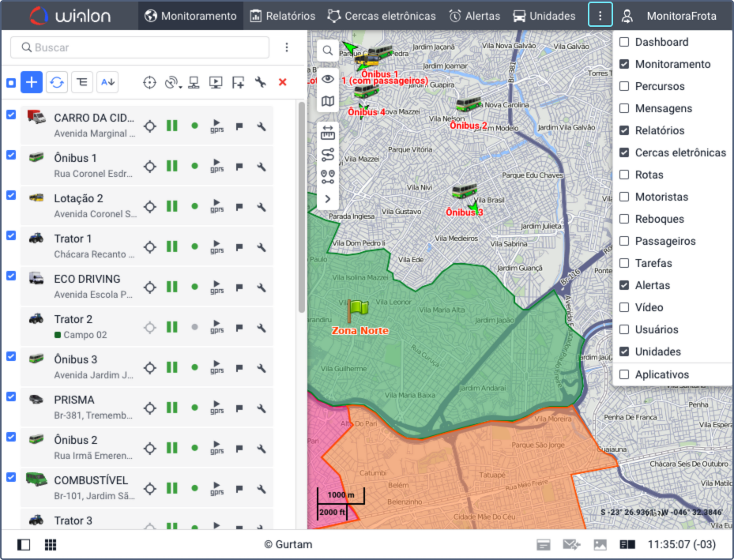Click the refresh units list icon
This screenshot has width=734, height=560.
(56, 82)
